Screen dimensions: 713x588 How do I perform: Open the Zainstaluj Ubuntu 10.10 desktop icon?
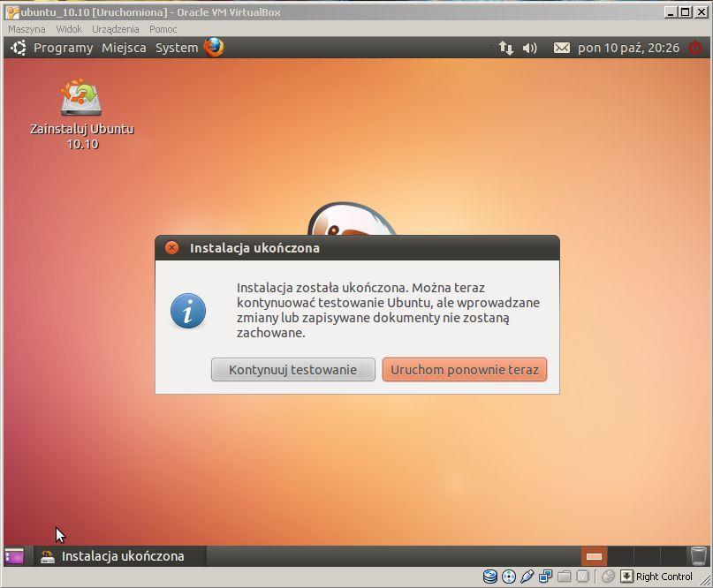(82, 114)
